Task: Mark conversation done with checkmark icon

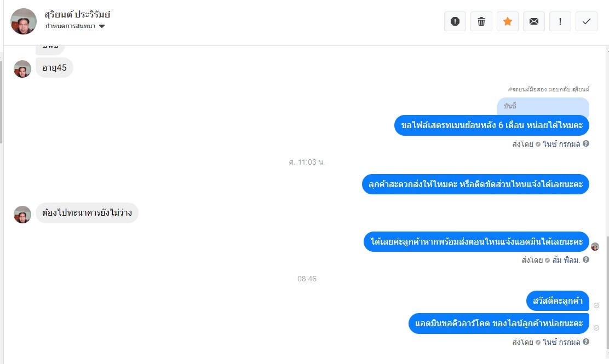Action: point(587,21)
